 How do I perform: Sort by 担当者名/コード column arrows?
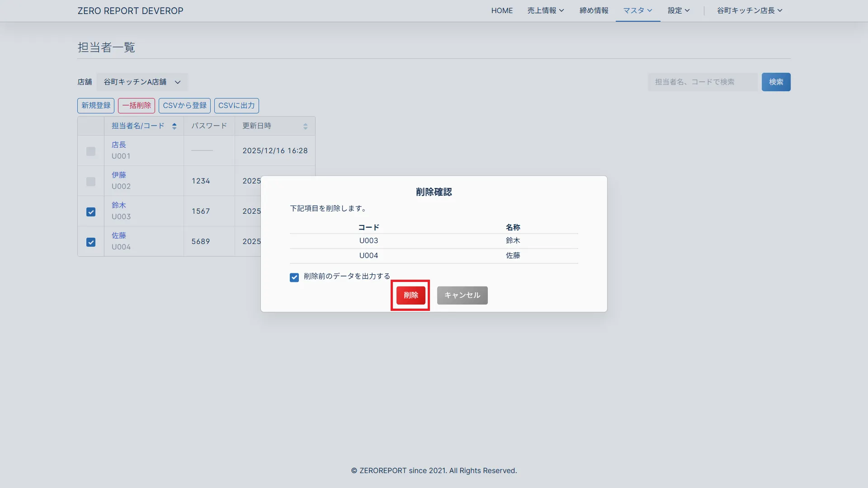(x=174, y=127)
